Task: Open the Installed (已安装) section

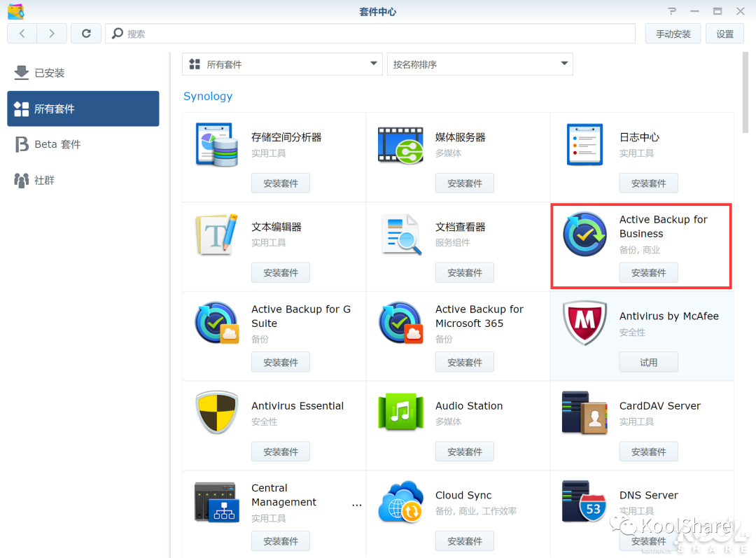Action: [83, 73]
